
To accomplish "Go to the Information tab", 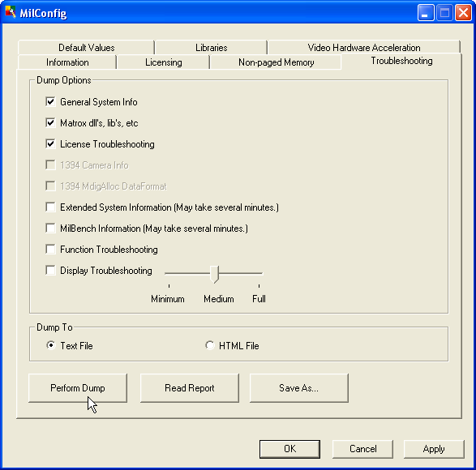I will (x=67, y=62).
